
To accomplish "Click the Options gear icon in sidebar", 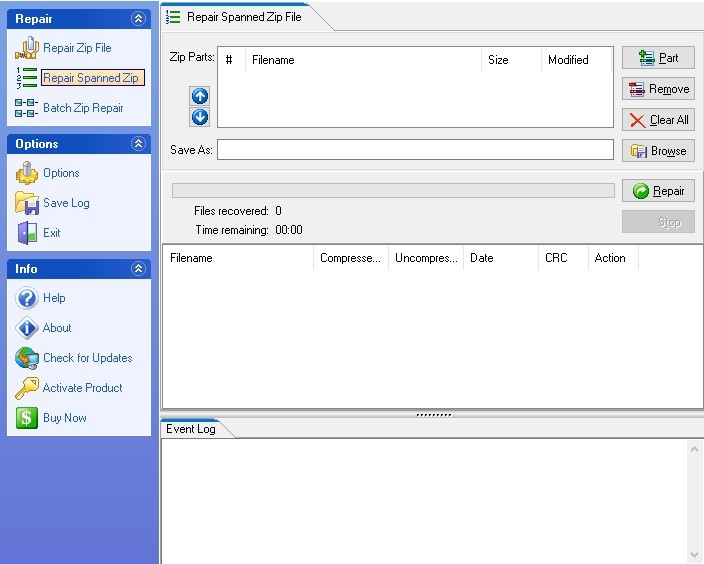I will 26,173.
